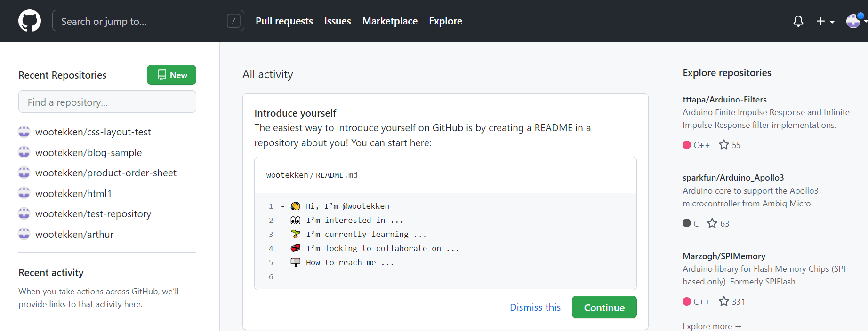This screenshot has width=868, height=331.
Task: Click line 3 text 'I'm currently learning ...'
Action: pyautogui.click(x=366, y=234)
